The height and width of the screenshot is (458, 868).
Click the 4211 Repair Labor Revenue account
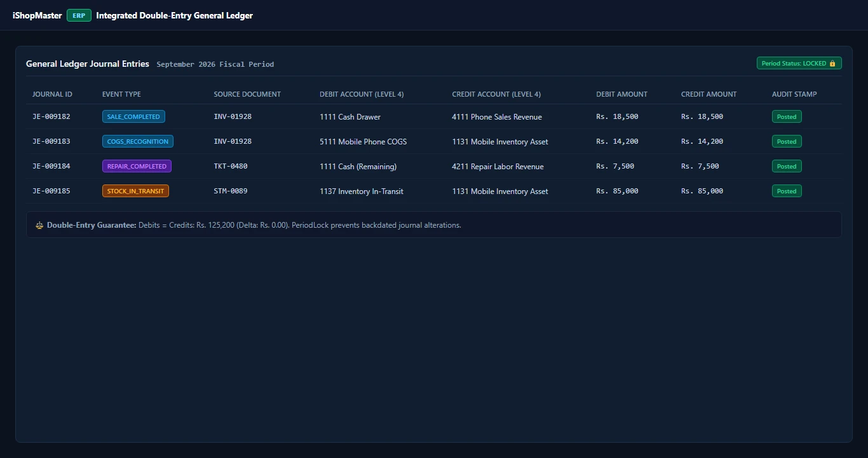(498, 167)
